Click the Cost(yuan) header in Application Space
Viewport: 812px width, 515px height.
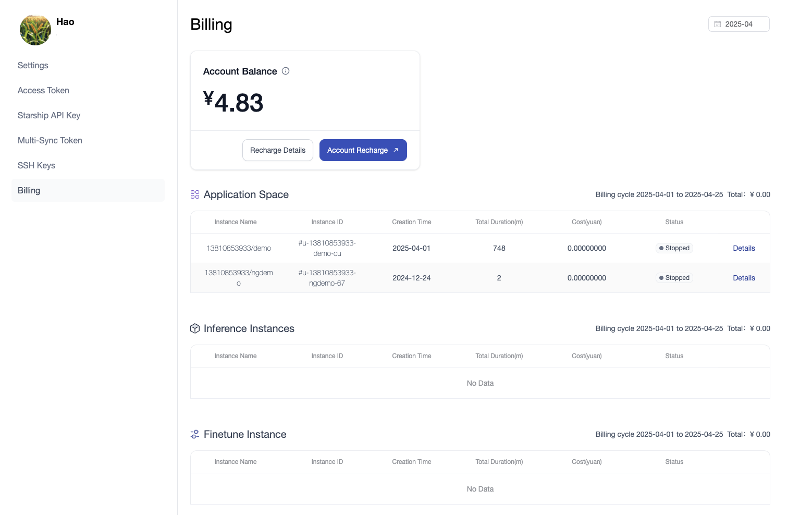pyautogui.click(x=586, y=222)
